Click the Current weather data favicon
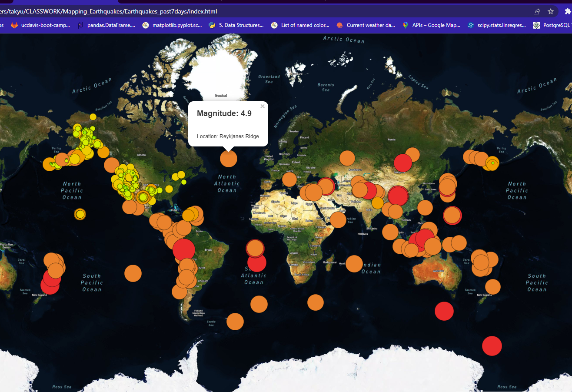The width and height of the screenshot is (572, 392). [x=339, y=25]
